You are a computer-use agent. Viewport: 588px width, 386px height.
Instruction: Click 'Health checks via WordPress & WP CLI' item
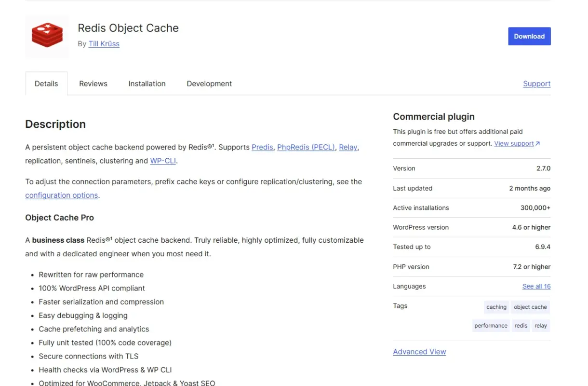click(x=105, y=370)
